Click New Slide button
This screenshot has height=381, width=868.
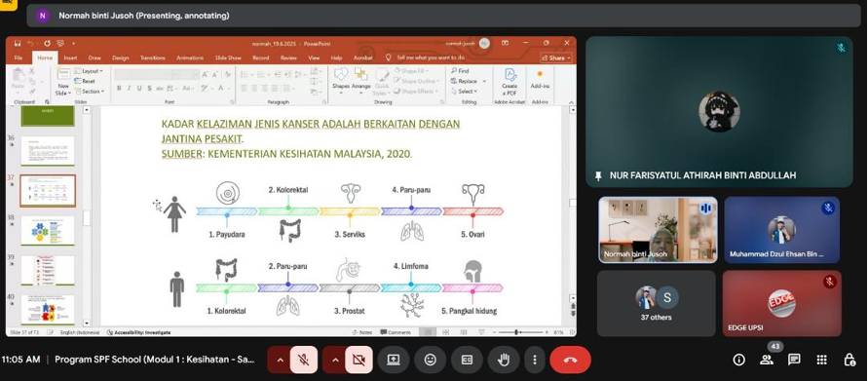63,82
